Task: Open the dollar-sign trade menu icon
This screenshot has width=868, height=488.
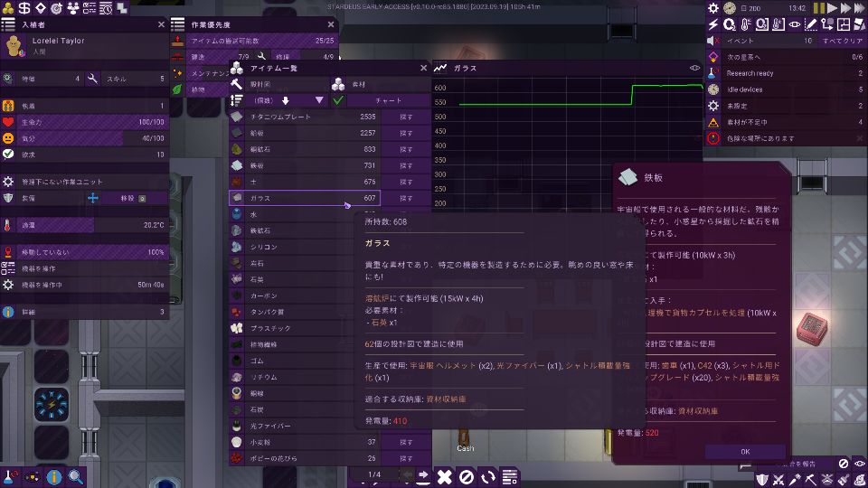Action: click(x=24, y=8)
